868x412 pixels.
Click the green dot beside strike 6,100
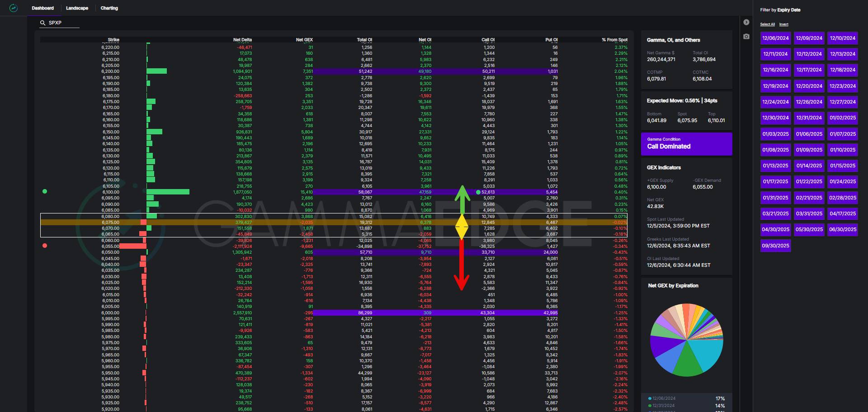tap(45, 191)
